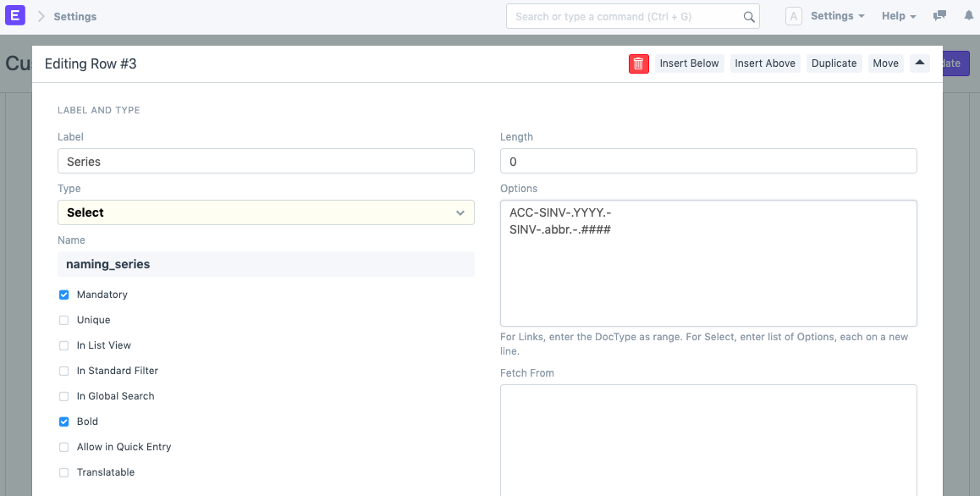The image size is (980, 496).
Task: Open the chat messages icon
Action: coord(939,16)
